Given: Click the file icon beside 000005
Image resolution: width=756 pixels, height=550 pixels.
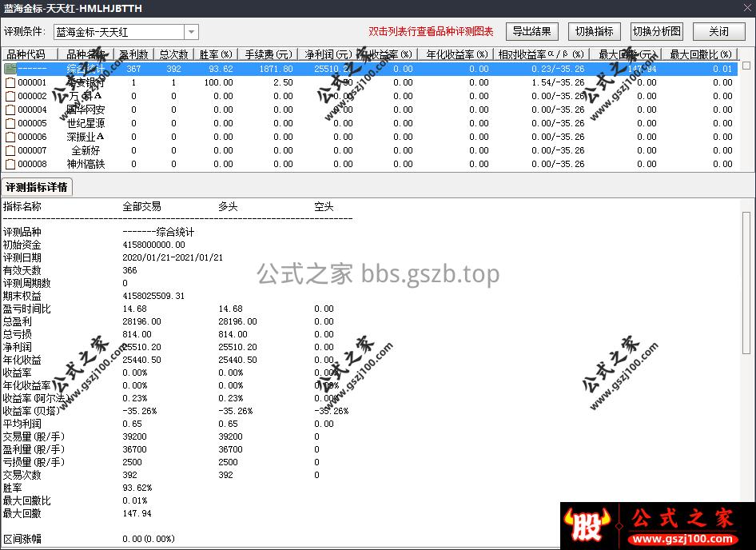Looking at the screenshot, I should pyautogui.click(x=10, y=123).
